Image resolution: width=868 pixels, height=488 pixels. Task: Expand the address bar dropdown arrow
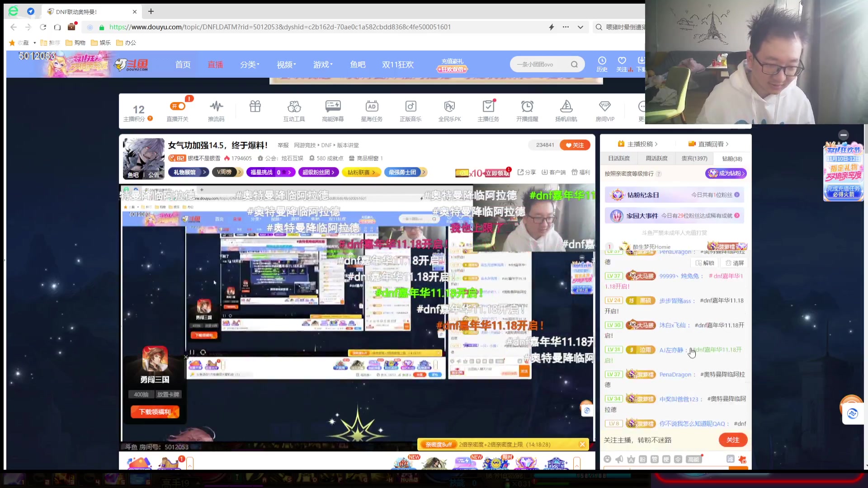click(x=580, y=27)
